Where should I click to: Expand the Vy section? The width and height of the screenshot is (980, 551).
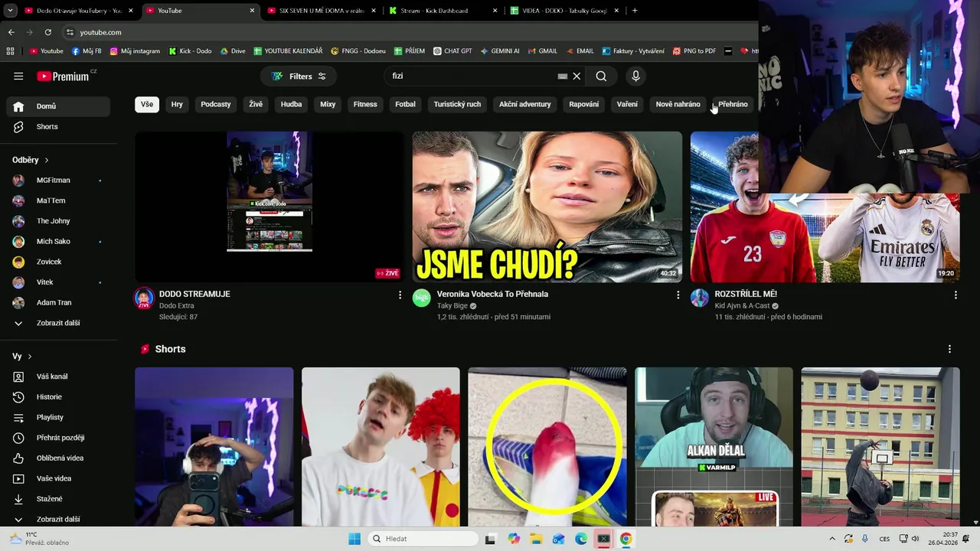22,357
